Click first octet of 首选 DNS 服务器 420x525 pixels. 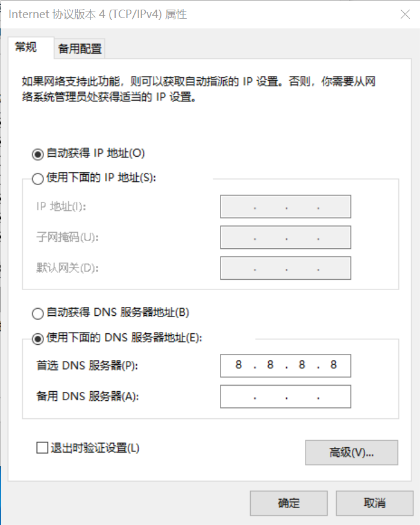[x=239, y=365]
